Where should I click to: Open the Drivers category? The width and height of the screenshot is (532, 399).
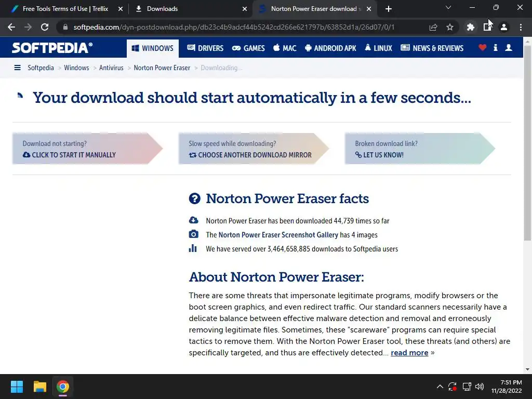[x=205, y=48]
